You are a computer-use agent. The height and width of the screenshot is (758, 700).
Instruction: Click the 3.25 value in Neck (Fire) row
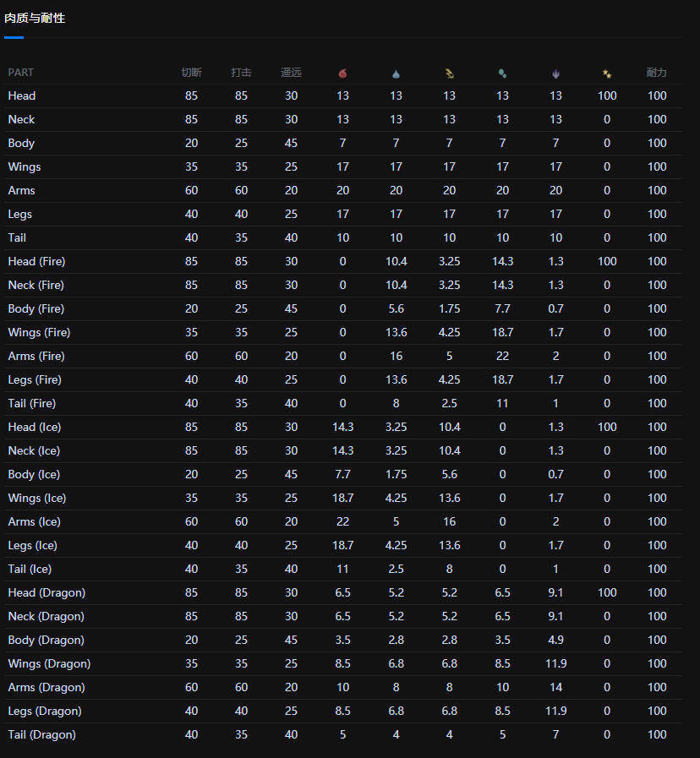coord(450,286)
